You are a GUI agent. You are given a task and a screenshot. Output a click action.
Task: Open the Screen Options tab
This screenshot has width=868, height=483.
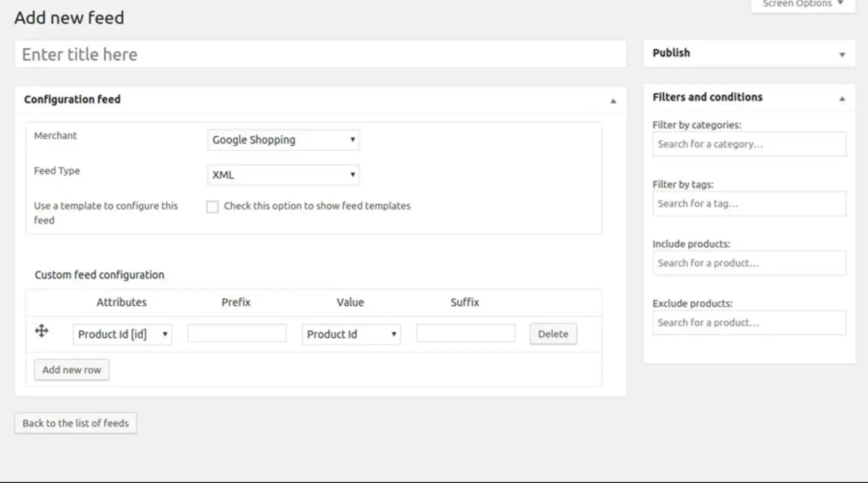[x=802, y=4]
